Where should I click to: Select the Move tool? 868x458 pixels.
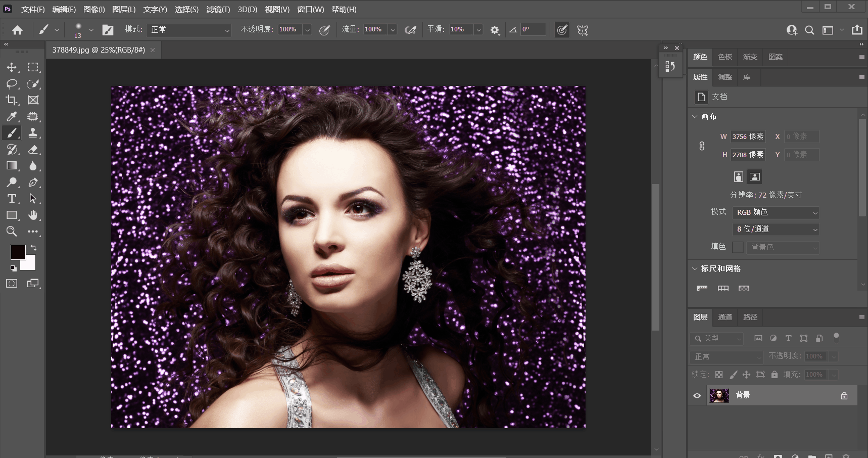coord(12,67)
